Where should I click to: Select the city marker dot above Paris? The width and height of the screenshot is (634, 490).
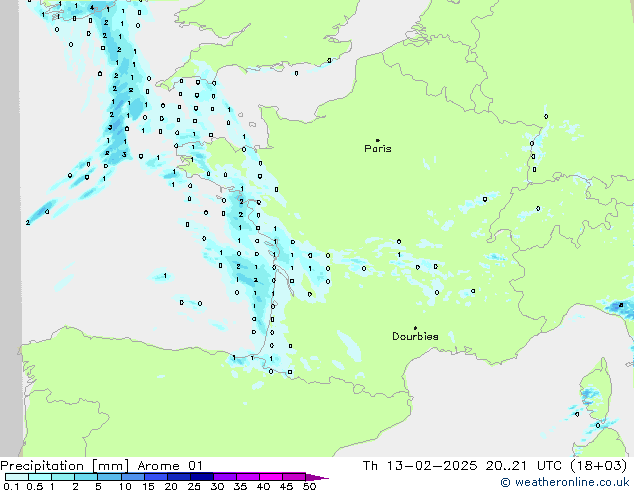point(378,140)
